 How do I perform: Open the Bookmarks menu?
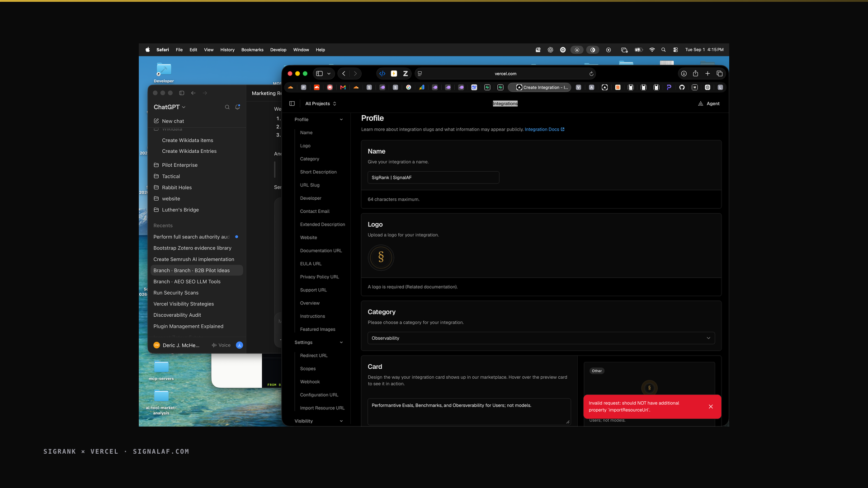coord(252,50)
